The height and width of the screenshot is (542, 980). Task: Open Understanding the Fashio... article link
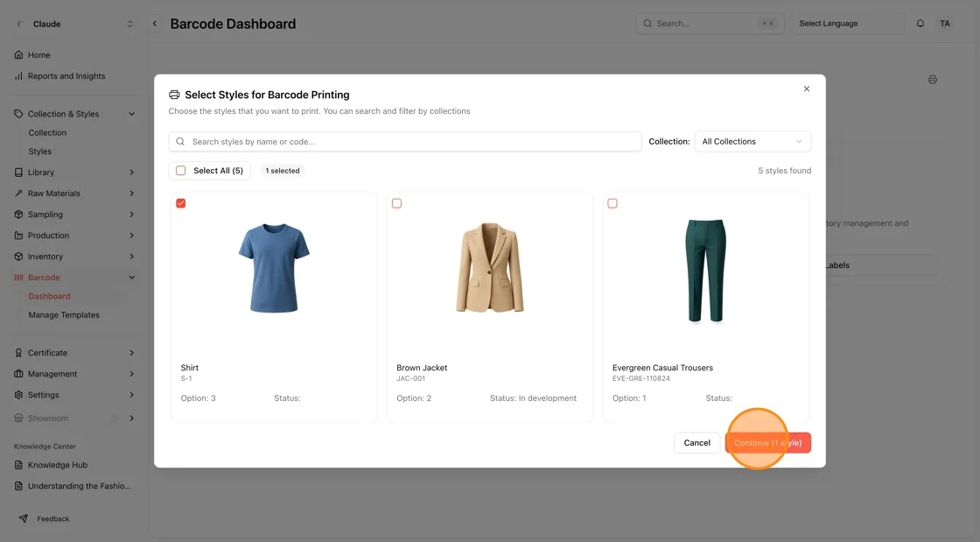(x=80, y=486)
